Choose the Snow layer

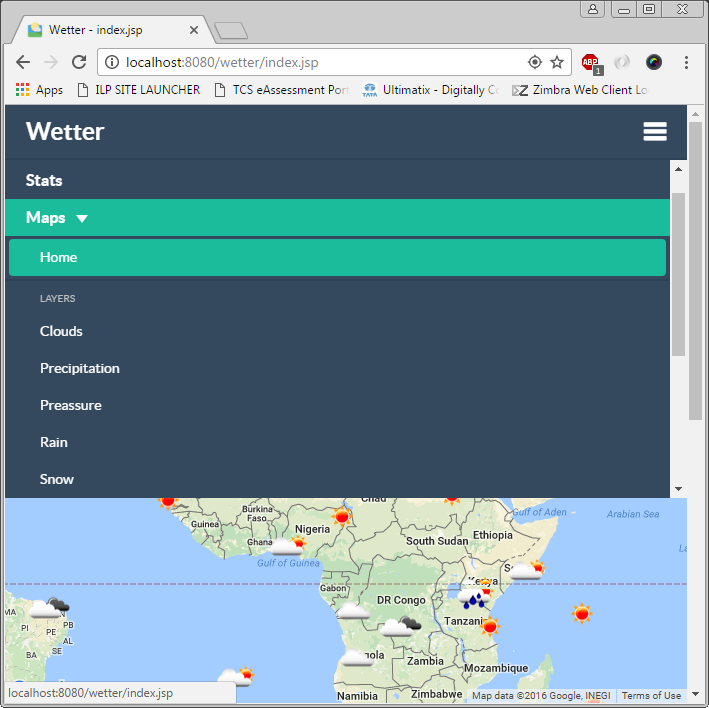[57, 479]
